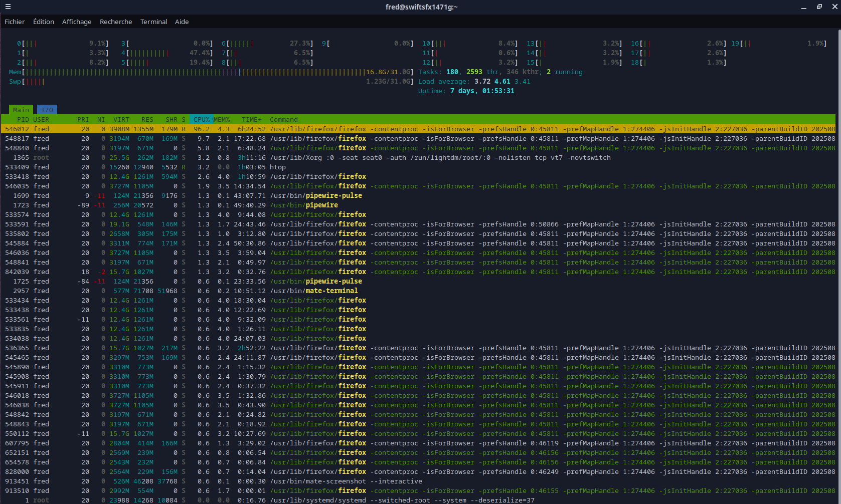Switch to the Main tab in htop
Screen dimensions: 841x504
[x=21, y=110]
